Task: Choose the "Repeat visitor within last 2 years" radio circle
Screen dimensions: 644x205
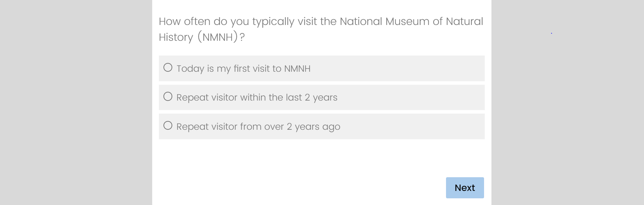Action: point(168,97)
